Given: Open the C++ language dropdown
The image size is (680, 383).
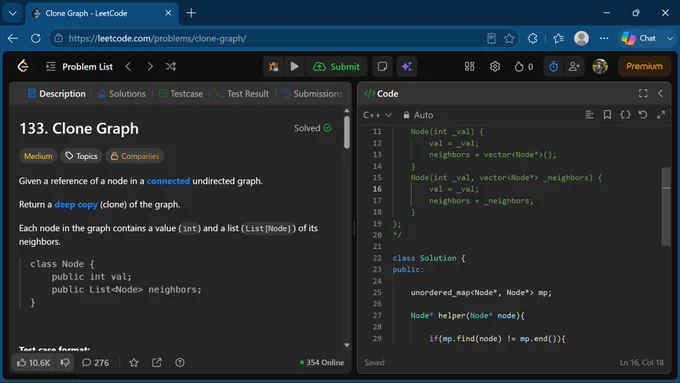Looking at the screenshot, I should [377, 115].
